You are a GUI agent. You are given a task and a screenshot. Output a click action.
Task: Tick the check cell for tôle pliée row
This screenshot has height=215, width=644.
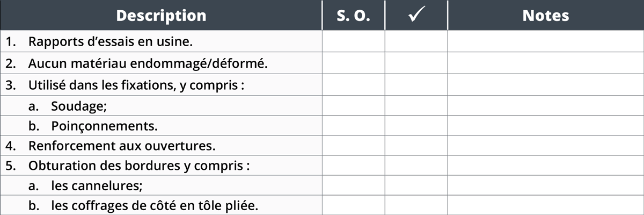[416, 205]
